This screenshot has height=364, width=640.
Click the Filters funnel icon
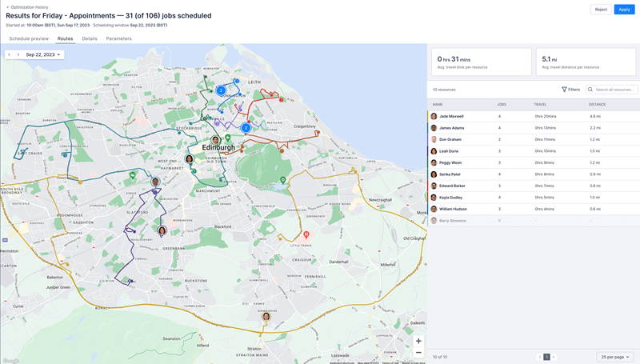pyautogui.click(x=564, y=90)
